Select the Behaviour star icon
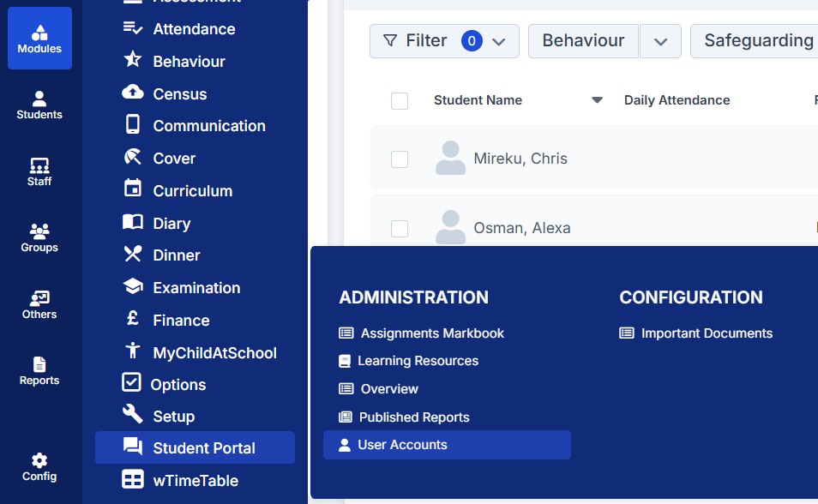The width and height of the screenshot is (818, 504). [130, 61]
